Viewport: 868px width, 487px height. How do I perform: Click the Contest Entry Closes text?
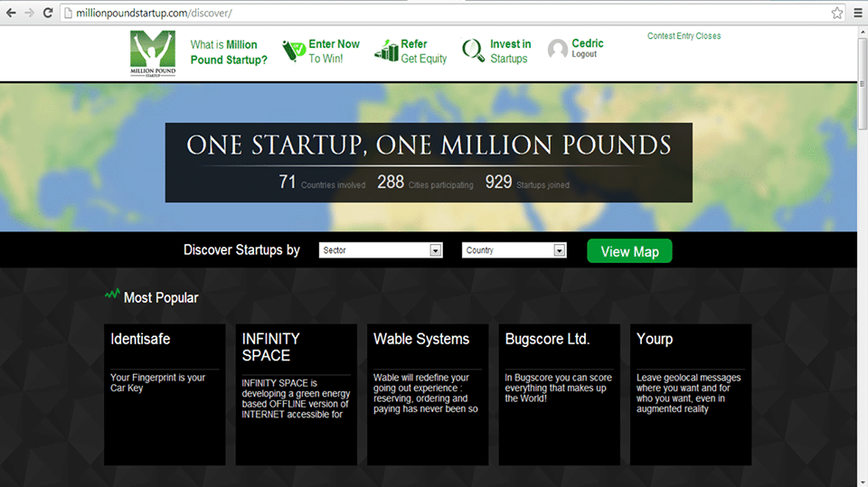click(684, 36)
